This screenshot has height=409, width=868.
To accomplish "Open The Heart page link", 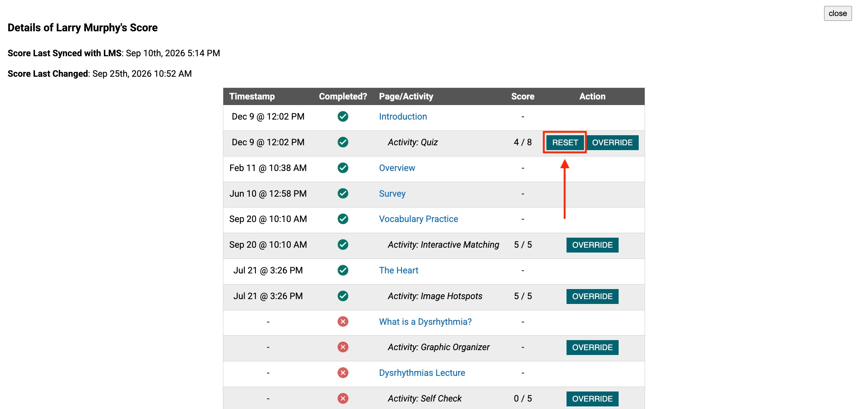I will point(398,270).
